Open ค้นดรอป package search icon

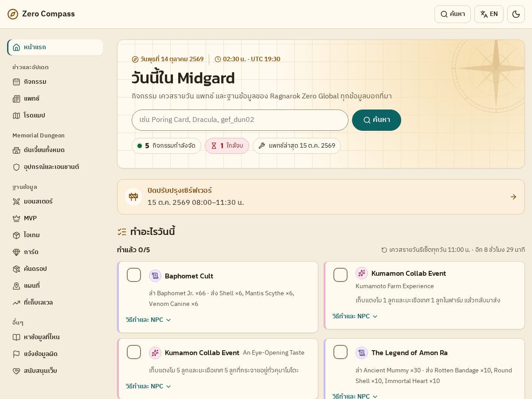pyautogui.click(x=16, y=269)
